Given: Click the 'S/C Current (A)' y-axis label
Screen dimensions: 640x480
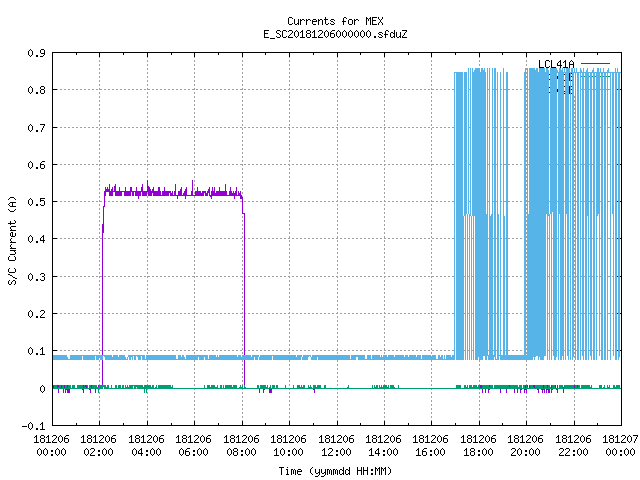Looking at the screenshot, I should pyautogui.click(x=13, y=241).
